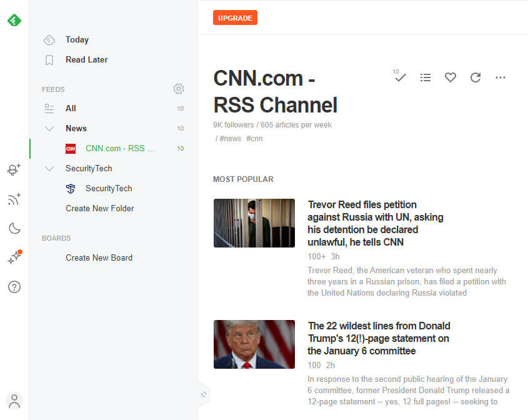Viewport: 528px width, 420px height.
Task: Mark all 10 articles as read
Action: coord(399,76)
